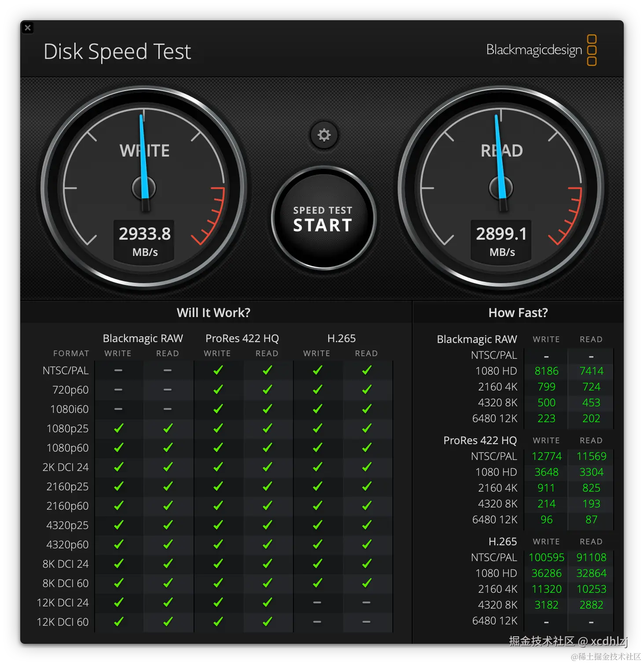644x664 pixels.
Task: Click ProRes 422 HQ write check for 2160p25
Action: (x=218, y=486)
